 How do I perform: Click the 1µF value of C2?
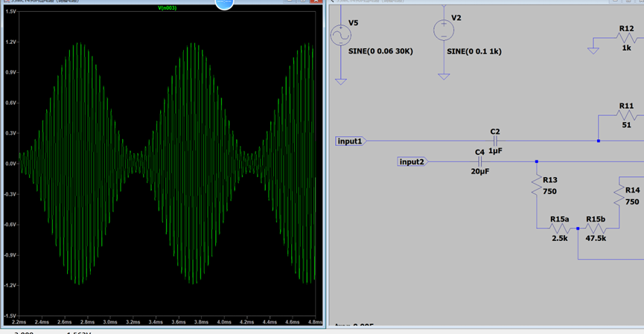(x=495, y=151)
